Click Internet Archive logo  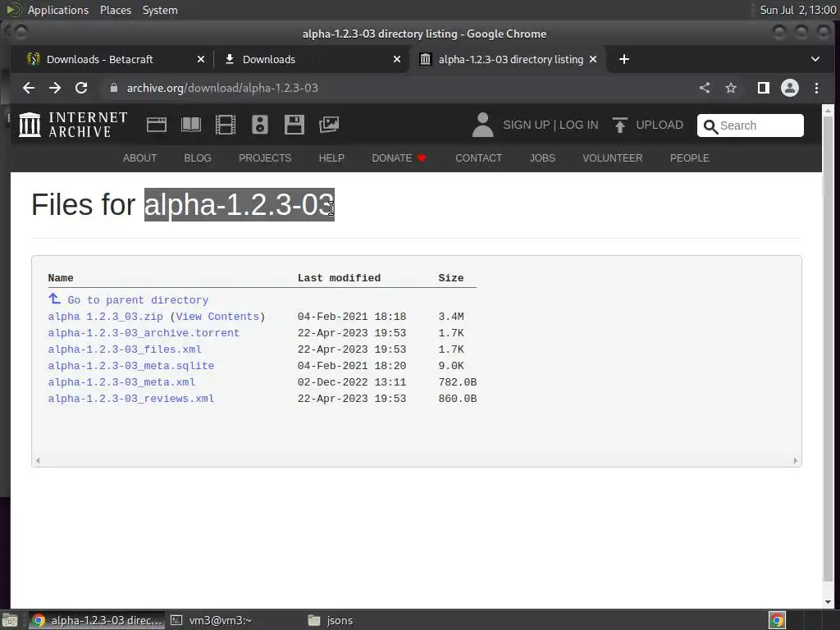[73, 125]
